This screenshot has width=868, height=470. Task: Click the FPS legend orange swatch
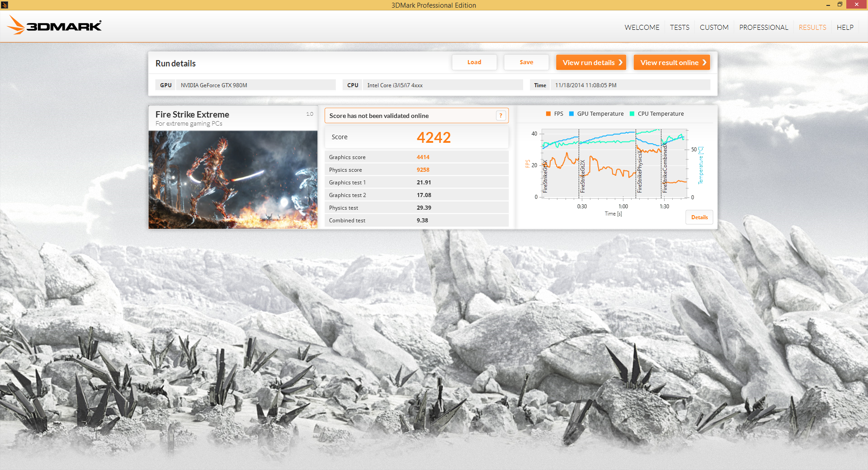coord(548,114)
